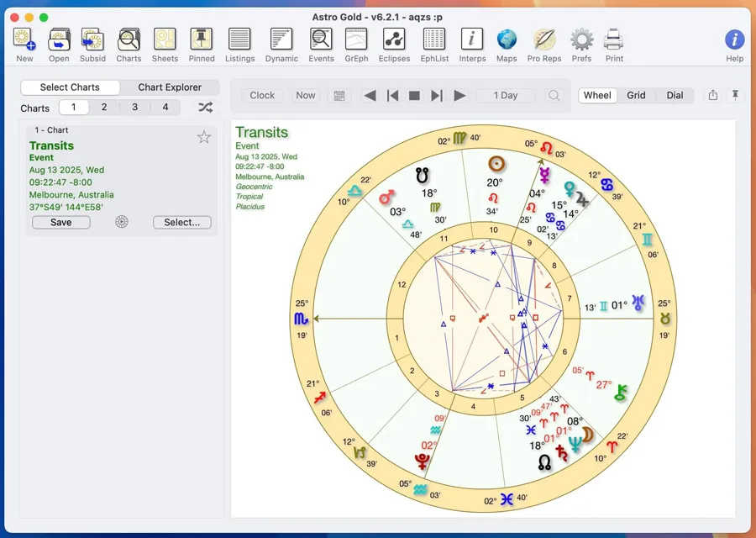756x538 pixels.
Task: Open the Maps globe icon
Action: (x=507, y=40)
